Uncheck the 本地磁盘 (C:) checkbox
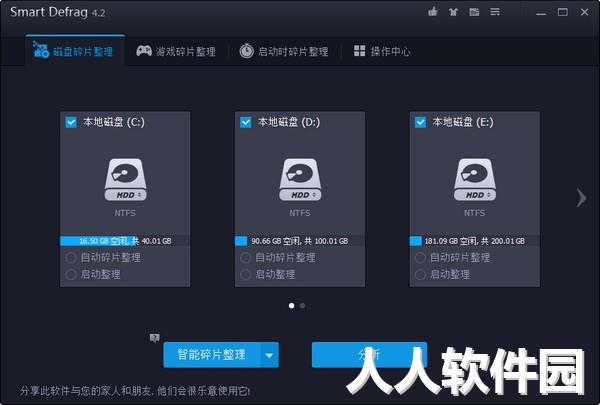 coord(71,122)
